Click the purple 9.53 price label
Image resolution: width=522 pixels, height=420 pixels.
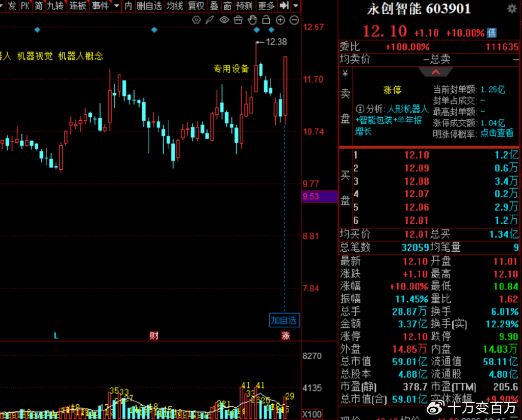tap(319, 196)
